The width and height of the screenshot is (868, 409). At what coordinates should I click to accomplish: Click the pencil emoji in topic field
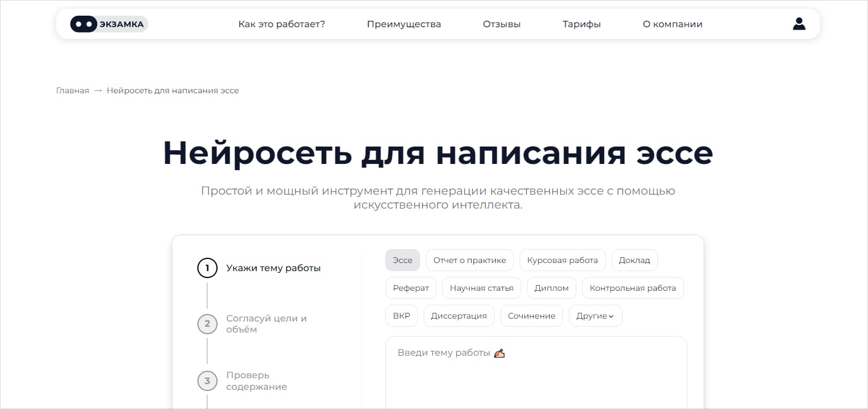[x=499, y=352]
